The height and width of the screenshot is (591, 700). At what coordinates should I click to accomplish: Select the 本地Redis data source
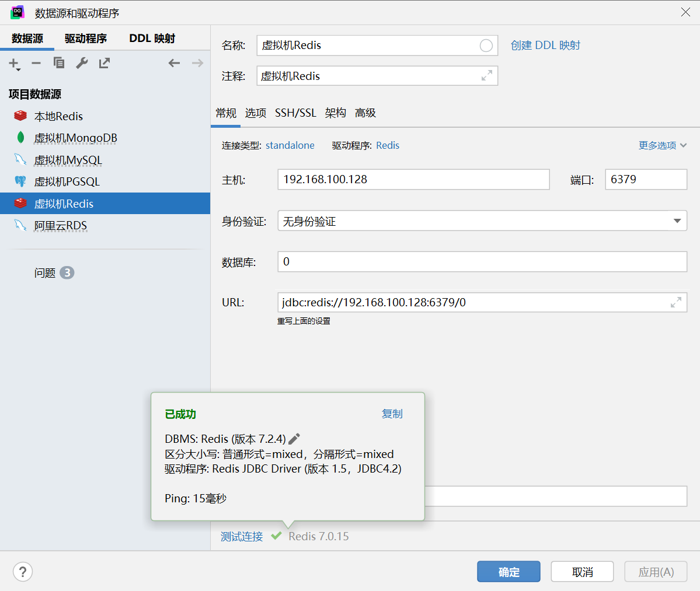click(105, 116)
